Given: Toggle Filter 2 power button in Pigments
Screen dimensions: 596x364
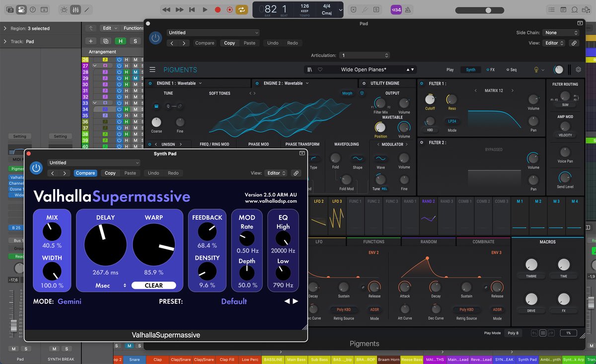Looking at the screenshot, I should coord(422,143).
